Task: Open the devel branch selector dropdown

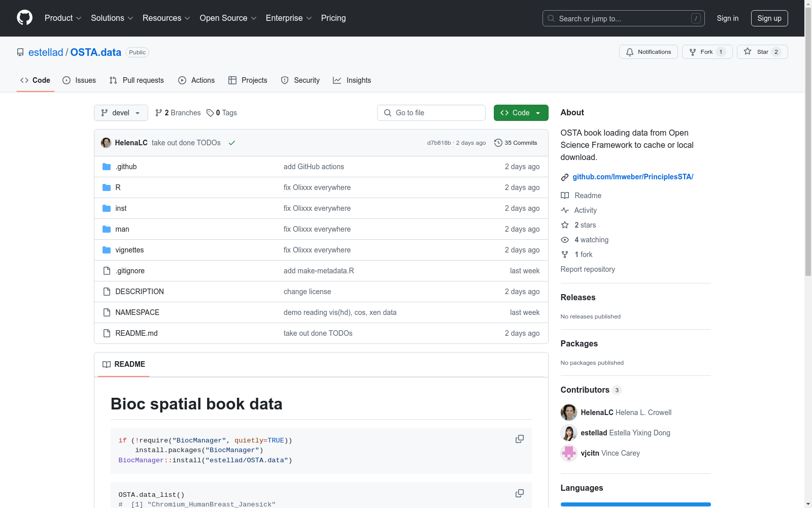Action: coord(121,113)
